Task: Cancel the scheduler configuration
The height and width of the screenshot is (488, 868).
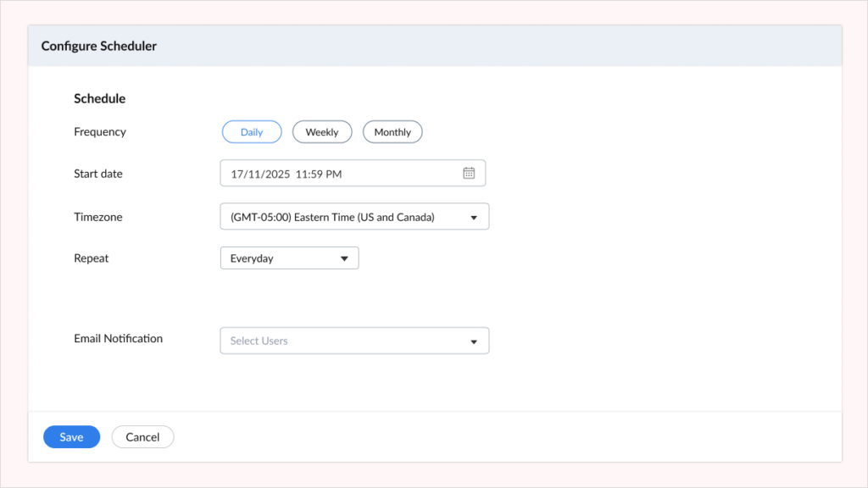Action: pyautogui.click(x=142, y=436)
